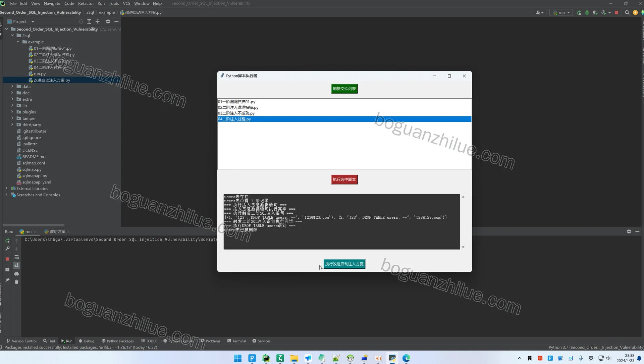Image resolution: width=644 pixels, height=364 pixels.
Task: Open the run configuration dropdown
Action: 561,12
